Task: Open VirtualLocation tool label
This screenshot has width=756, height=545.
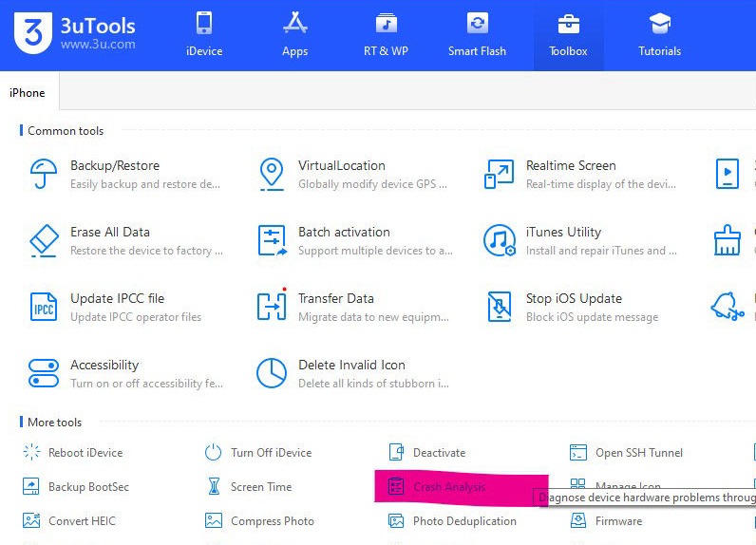Action: coord(341,165)
